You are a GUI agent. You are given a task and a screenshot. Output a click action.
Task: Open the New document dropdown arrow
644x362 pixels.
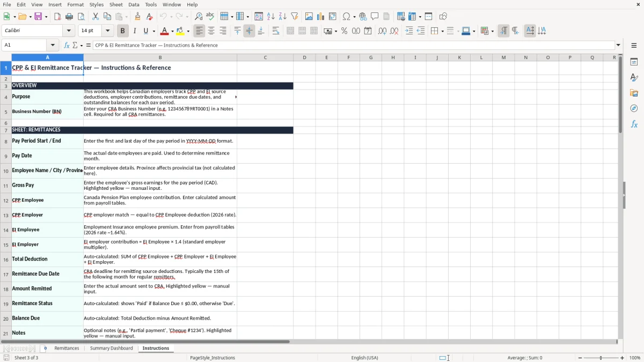[x=14, y=17]
